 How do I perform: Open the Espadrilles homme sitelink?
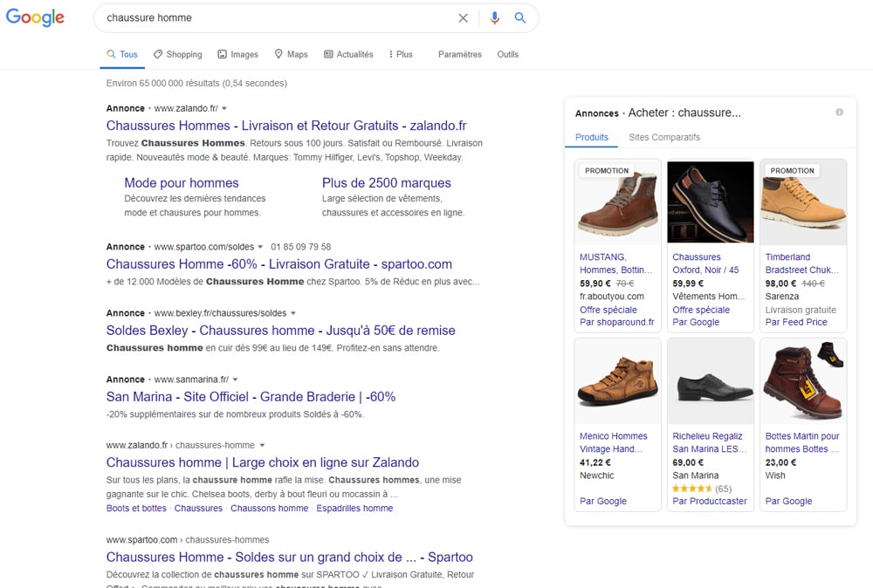pos(354,509)
